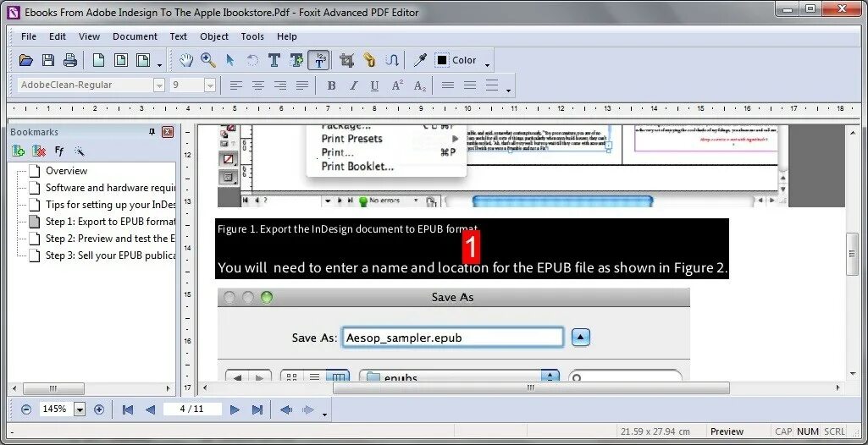Go to the first page
The height and width of the screenshot is (445, 868).
pyautogui.click(x=128, y=409)
